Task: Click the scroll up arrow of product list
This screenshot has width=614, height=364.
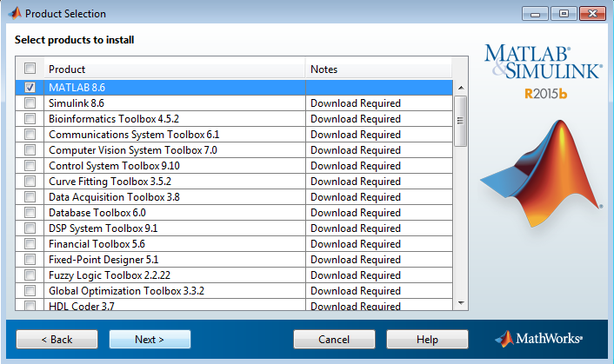Action: coord(461,88)
